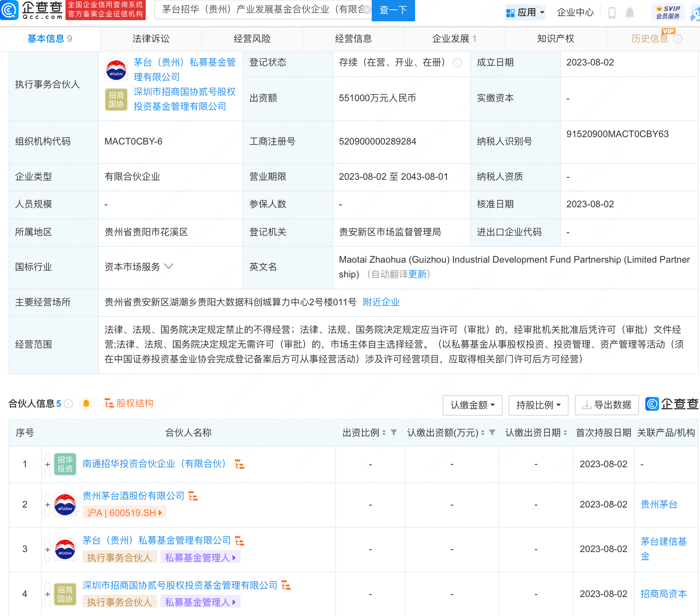Click the mobile phone icon in header
Image resolution: width=700 pixels, height=616 pixels.
pos(612,13)
